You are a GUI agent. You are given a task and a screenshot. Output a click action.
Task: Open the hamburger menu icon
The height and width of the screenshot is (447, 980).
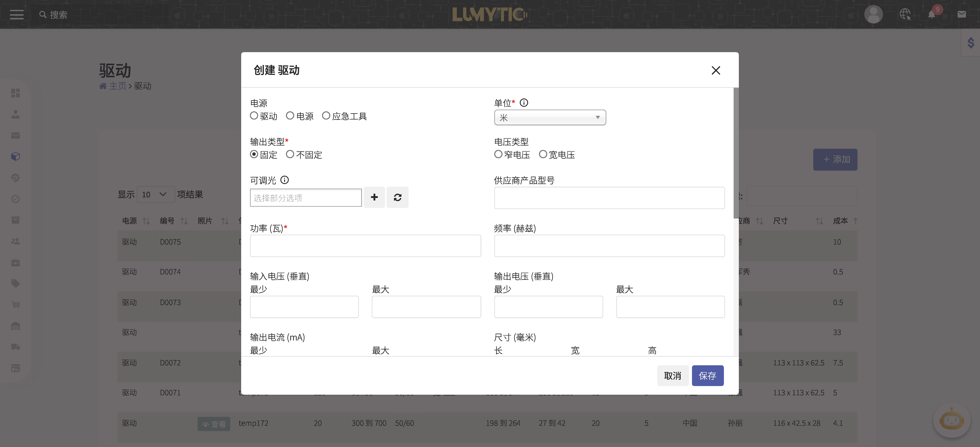17,14
